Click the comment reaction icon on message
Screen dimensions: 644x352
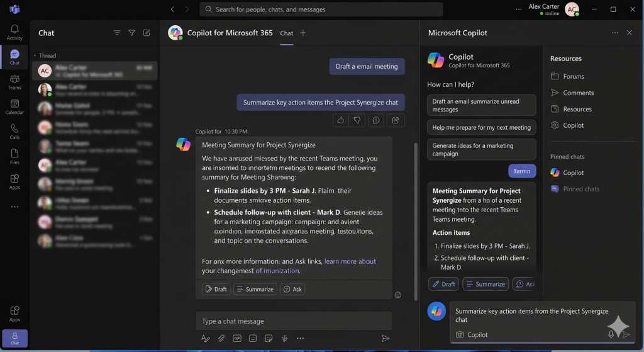point(376,120)
